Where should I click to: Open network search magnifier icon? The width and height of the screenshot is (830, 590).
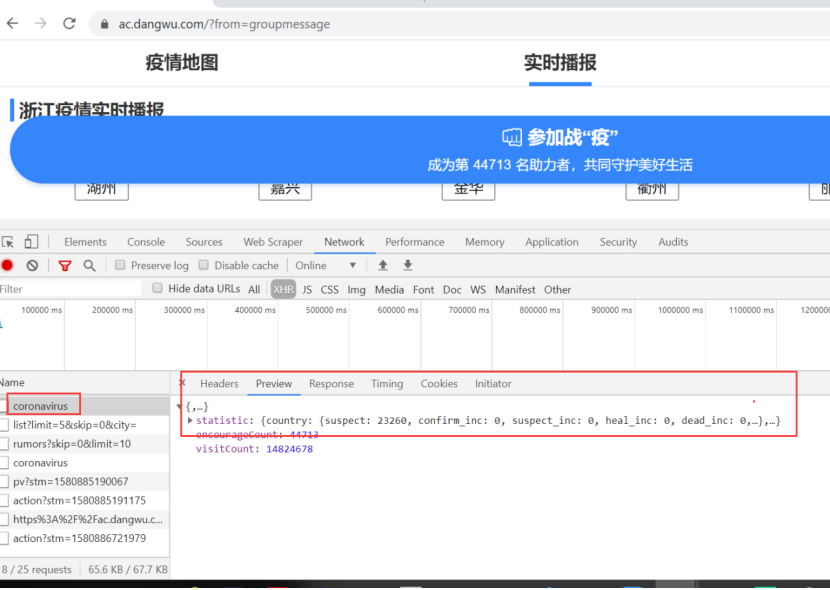(89, 266)
